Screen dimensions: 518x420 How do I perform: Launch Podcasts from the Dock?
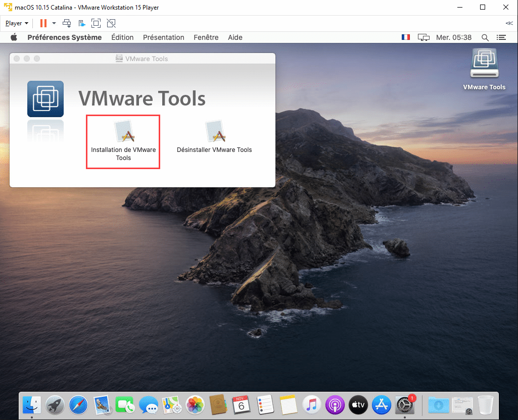[335, 405]
